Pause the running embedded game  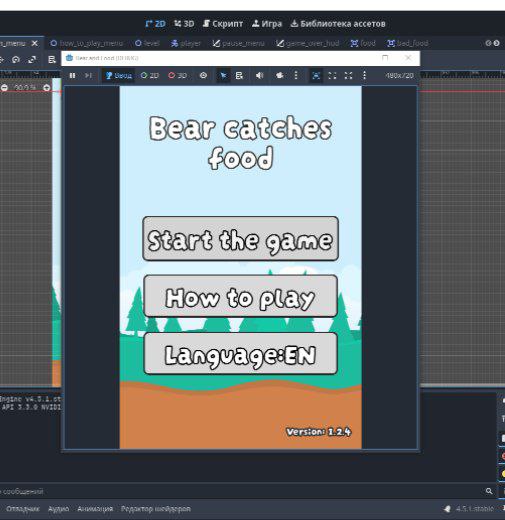tap(72, 76)
